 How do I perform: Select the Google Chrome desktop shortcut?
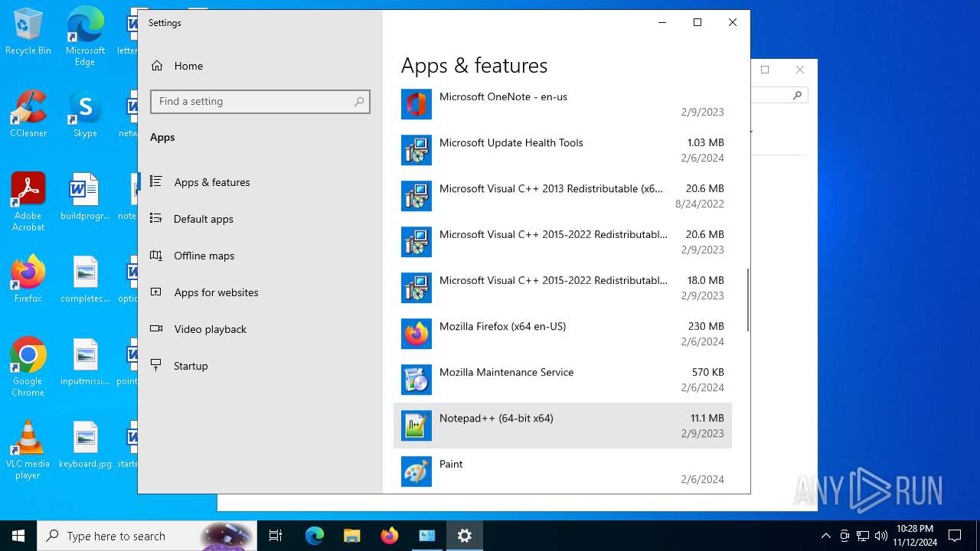(28, 367)
